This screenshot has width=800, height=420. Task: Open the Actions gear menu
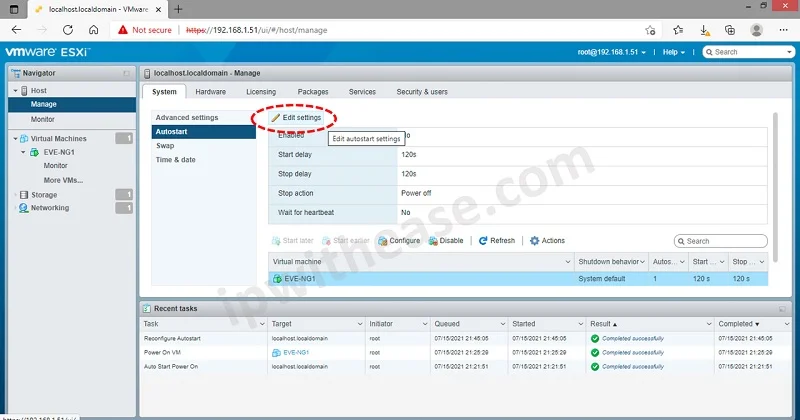pyautogui.click(x=547, y=241)
